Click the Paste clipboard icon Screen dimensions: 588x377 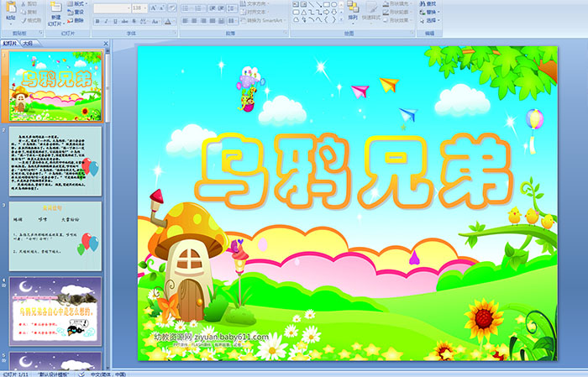(11, 7)
